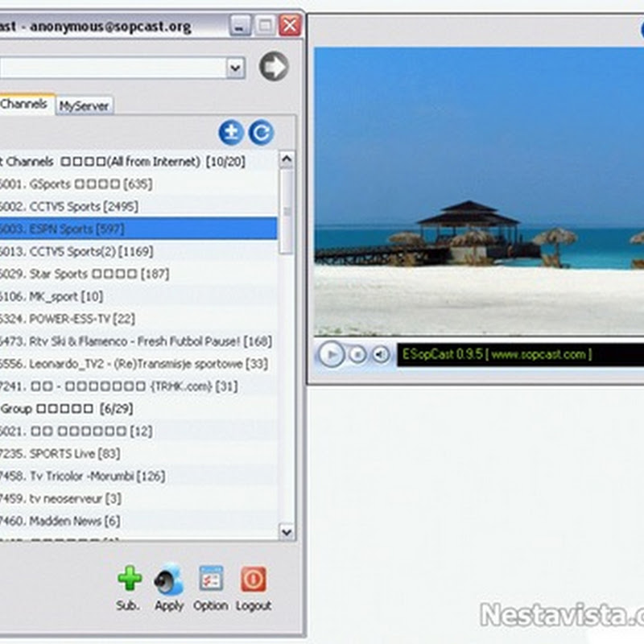Screen dimensions: 644x644
Task: Click scrollbar up arrow in channel list
Action: [287, 161]
